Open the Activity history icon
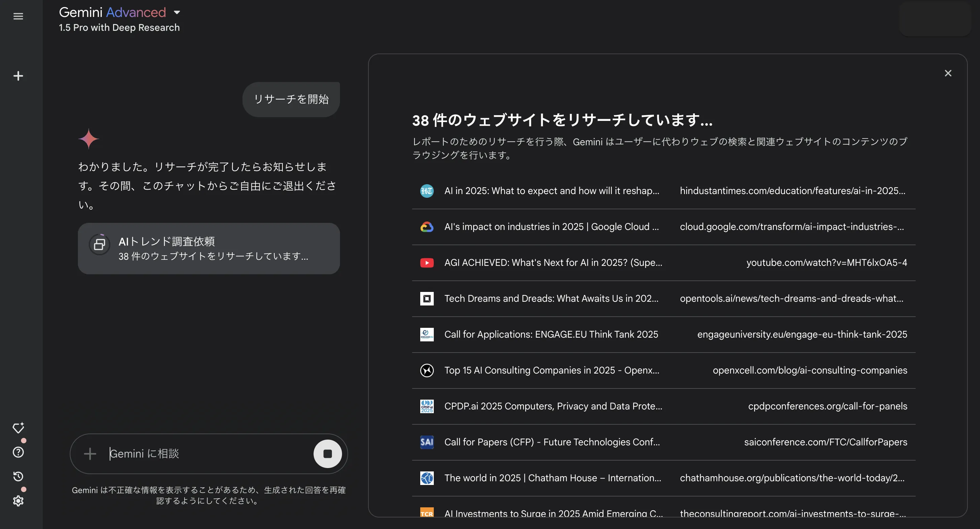 [x=18, y=477]
